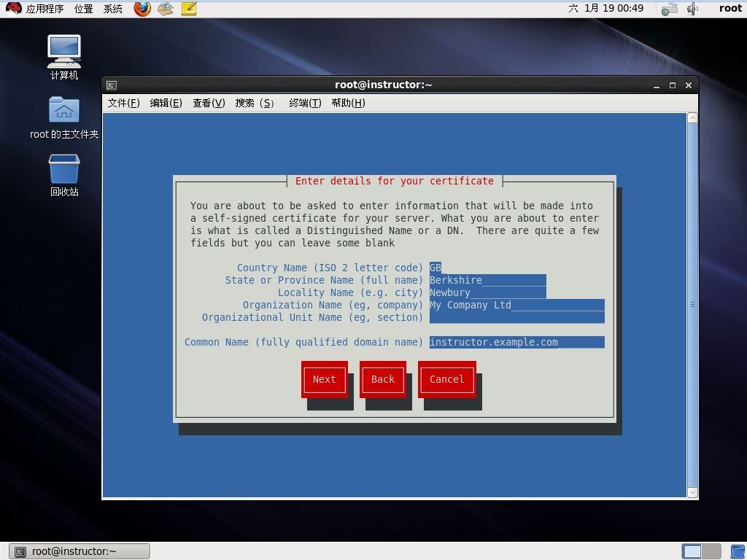Open the 系统 menu
The image size is (747, 560).
coord(113,9)
